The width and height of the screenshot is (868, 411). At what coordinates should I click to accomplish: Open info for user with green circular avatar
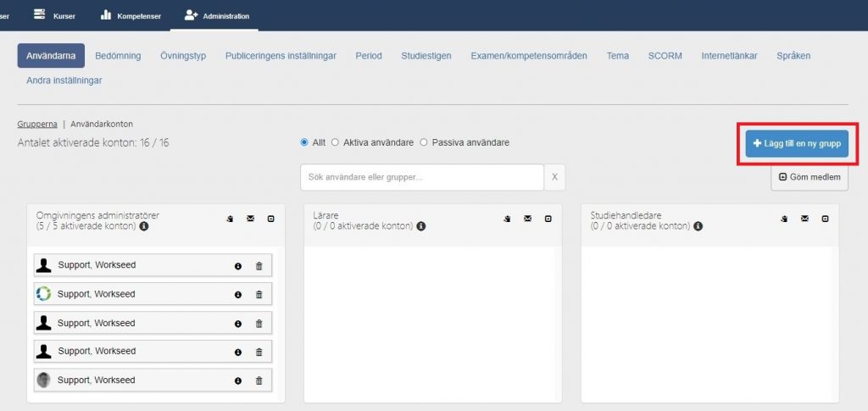(x=237, y=295)
